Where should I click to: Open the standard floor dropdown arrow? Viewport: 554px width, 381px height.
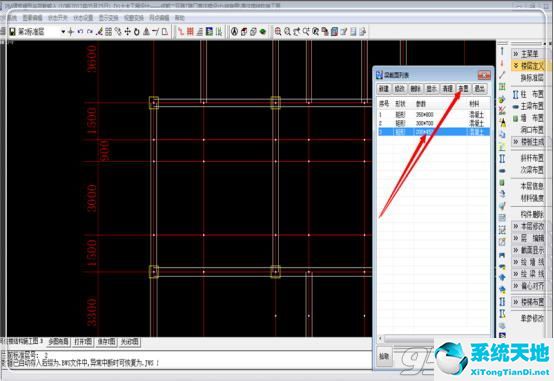[63, 32]
